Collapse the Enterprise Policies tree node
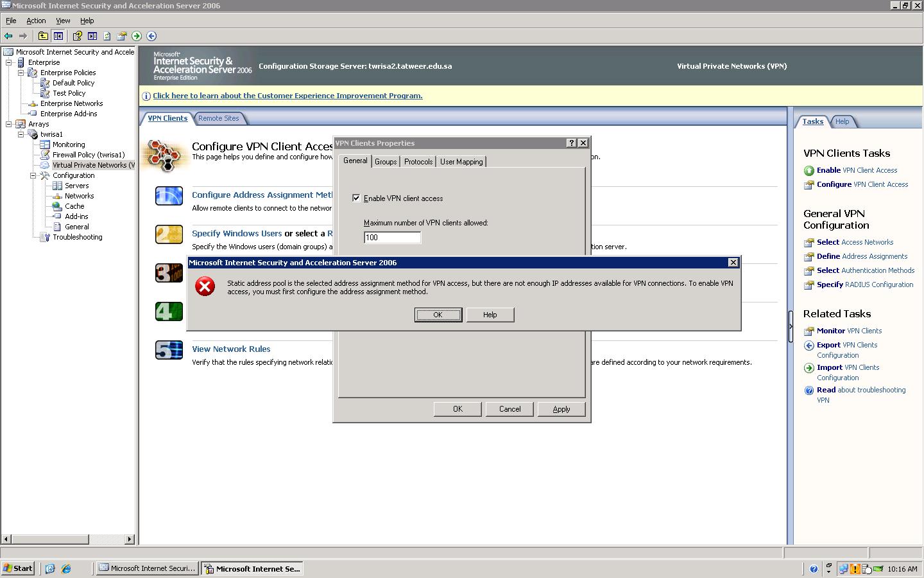 pyautogui.click(x=21, y=73)
